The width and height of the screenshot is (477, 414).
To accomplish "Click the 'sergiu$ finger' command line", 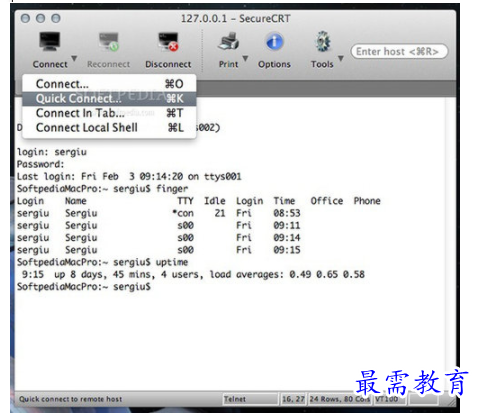I will (102, 189).
